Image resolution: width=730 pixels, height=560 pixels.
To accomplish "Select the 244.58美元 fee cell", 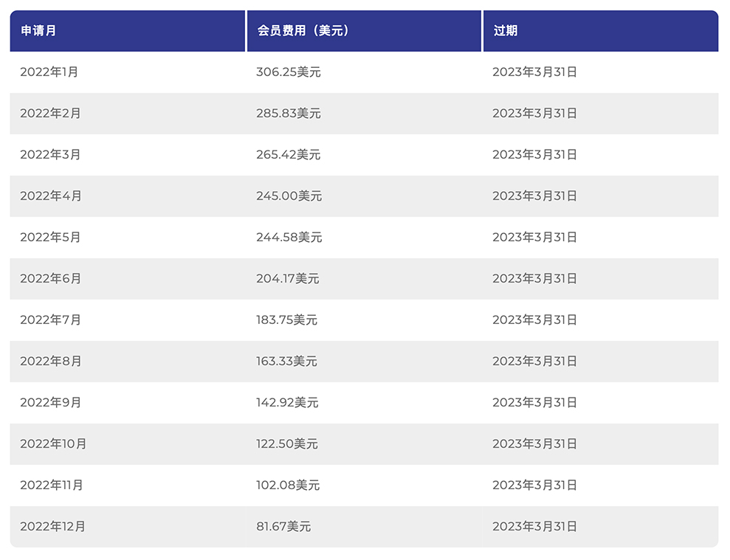I will (x=289, y=238).
